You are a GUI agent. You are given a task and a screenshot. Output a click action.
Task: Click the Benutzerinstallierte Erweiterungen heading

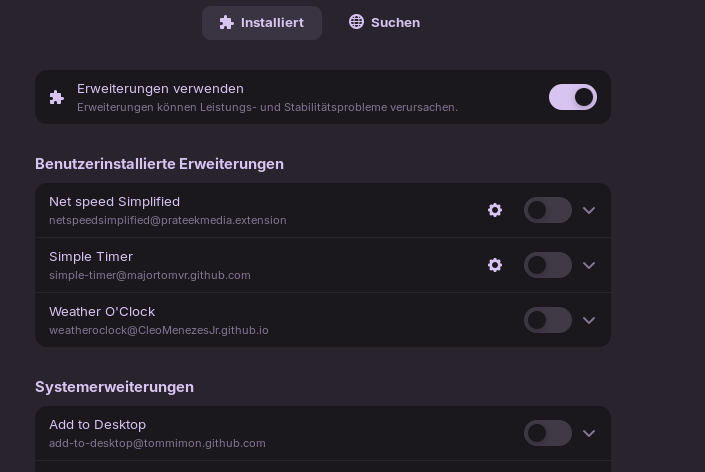pos(159,164)
